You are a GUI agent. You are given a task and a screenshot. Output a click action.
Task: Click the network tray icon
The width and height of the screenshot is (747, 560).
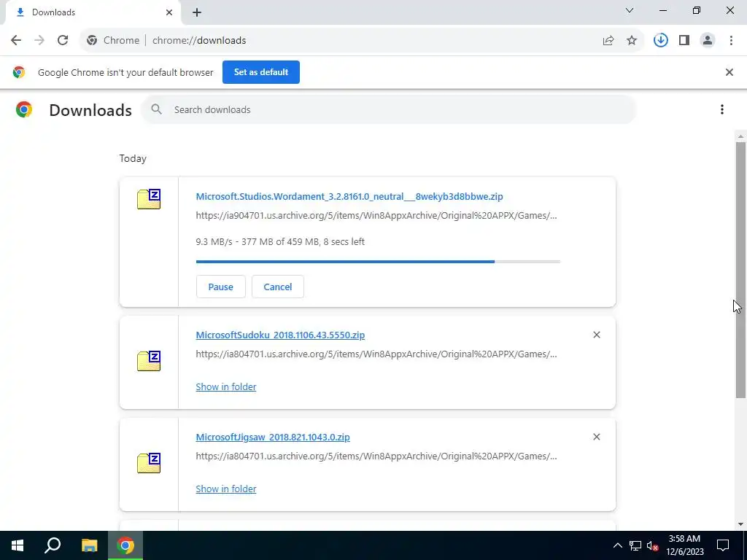click(x=635, y=545)
